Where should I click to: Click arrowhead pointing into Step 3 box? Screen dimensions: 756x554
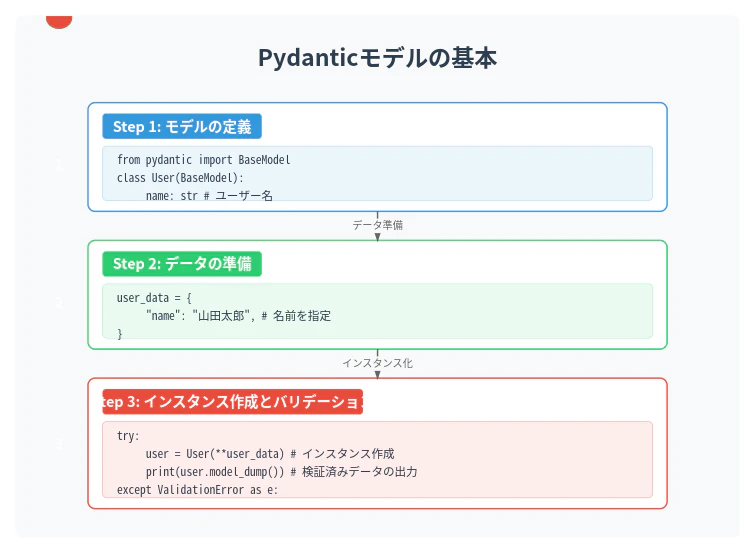(378, 375)
